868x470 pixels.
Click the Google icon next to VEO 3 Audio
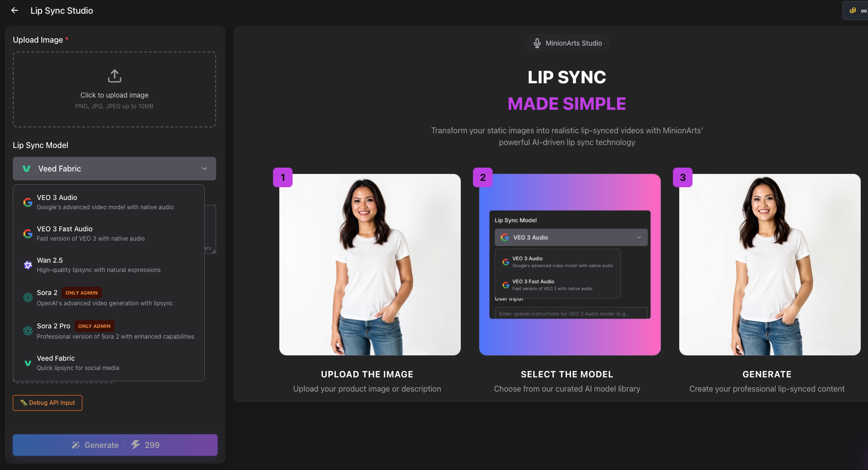pos(27,201)
